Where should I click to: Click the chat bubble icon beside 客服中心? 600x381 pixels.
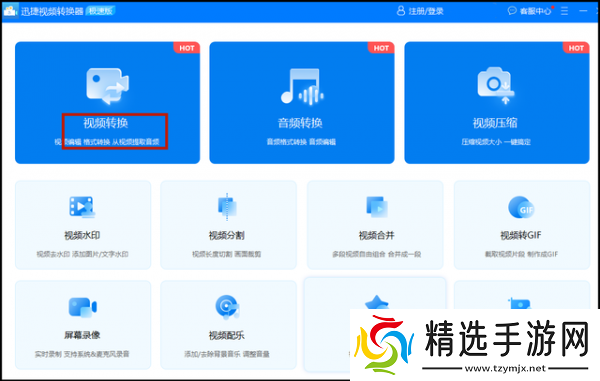[512, 11]
